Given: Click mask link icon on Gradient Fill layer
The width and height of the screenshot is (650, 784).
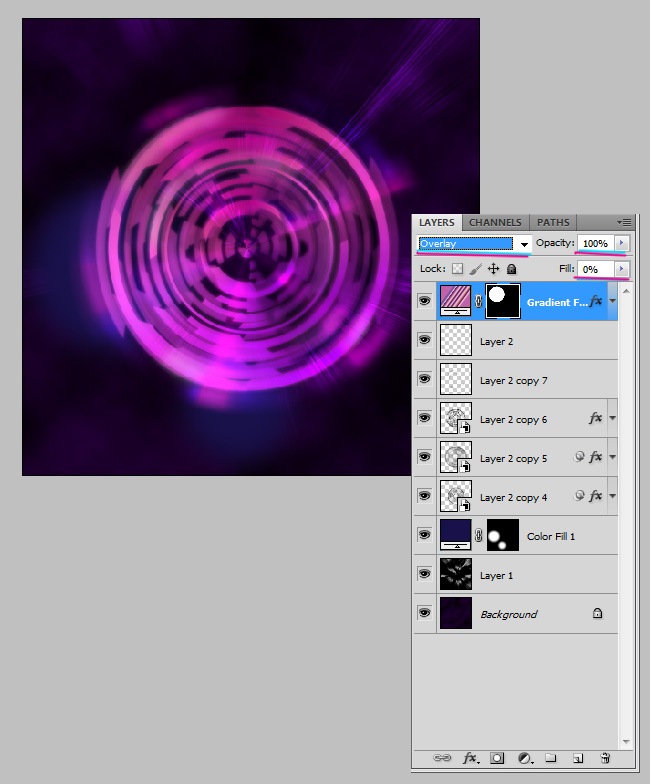Looking at the screenshot, I should click(478, 301).
